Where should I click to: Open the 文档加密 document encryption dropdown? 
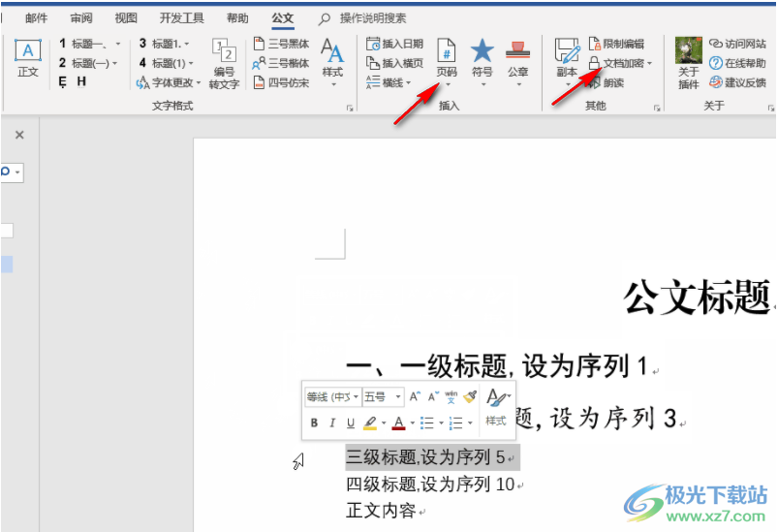(621, 63)
